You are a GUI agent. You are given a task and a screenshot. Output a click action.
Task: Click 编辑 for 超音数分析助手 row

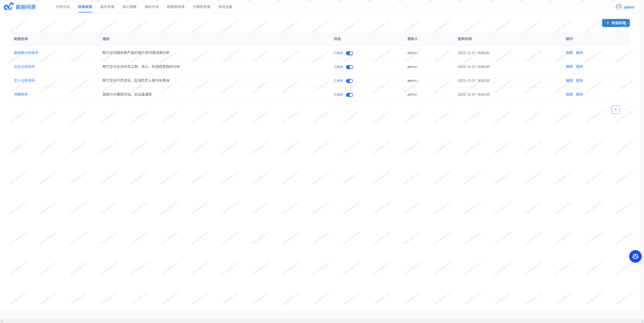coord(569,53)
